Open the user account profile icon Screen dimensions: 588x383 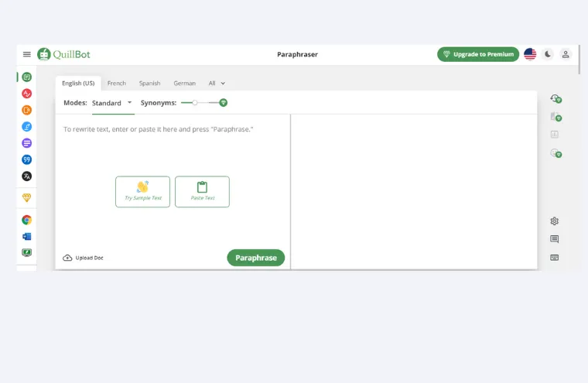[x=566, y=54]
